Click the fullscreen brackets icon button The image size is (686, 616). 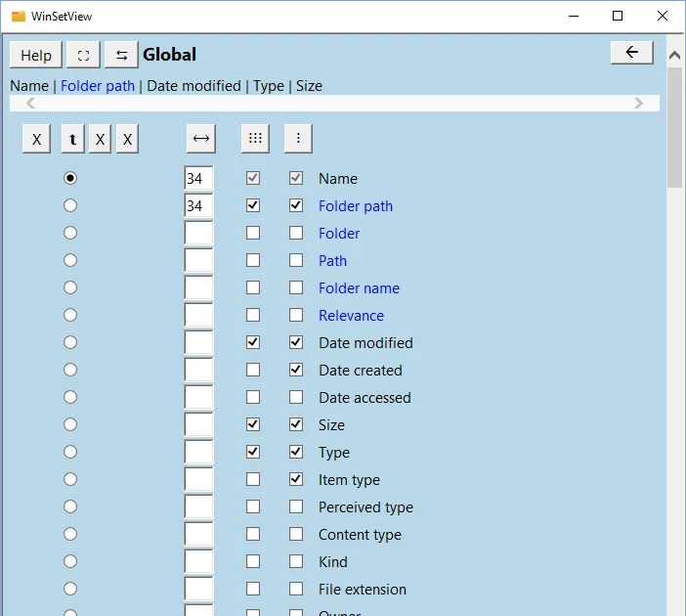coord(83,55)
